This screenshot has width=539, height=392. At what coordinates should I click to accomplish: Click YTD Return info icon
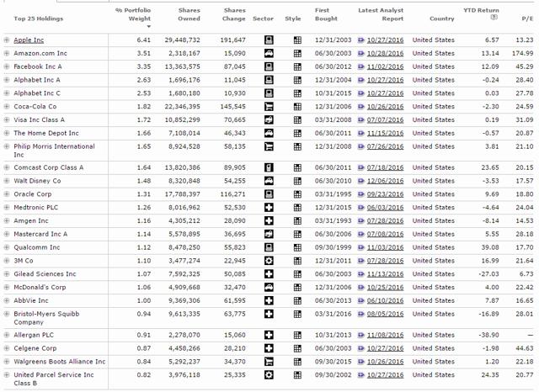pyautogui.click(x=494, y=17)
